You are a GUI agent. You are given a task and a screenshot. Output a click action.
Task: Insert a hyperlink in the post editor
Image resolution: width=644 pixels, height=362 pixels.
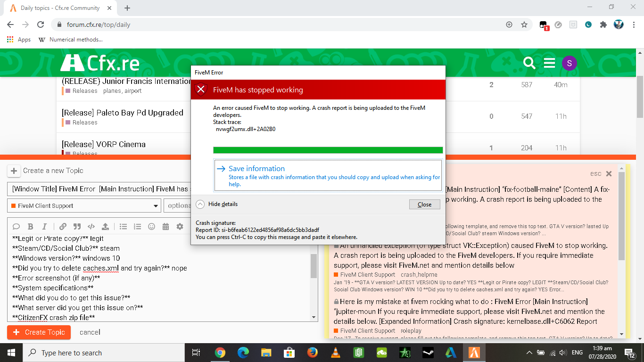tap(63, 227)
